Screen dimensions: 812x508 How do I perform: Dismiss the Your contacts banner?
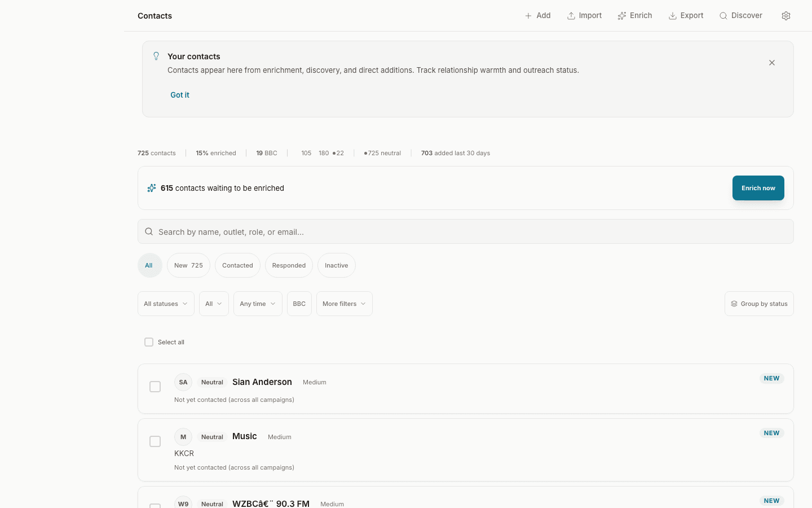coord(772,63)
